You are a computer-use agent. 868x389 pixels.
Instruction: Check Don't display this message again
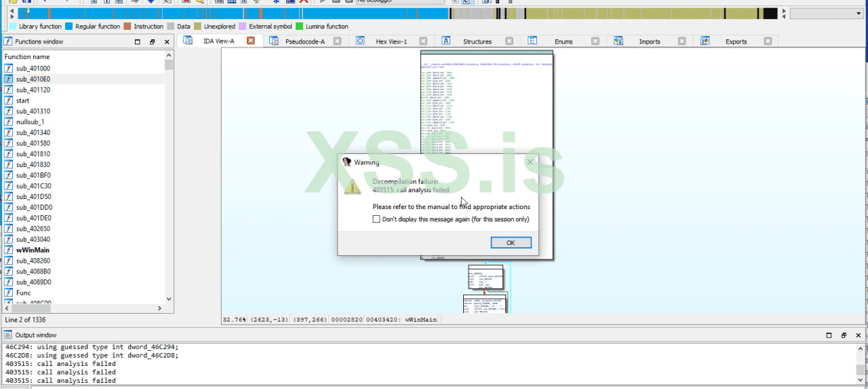[x=377, y=219]
